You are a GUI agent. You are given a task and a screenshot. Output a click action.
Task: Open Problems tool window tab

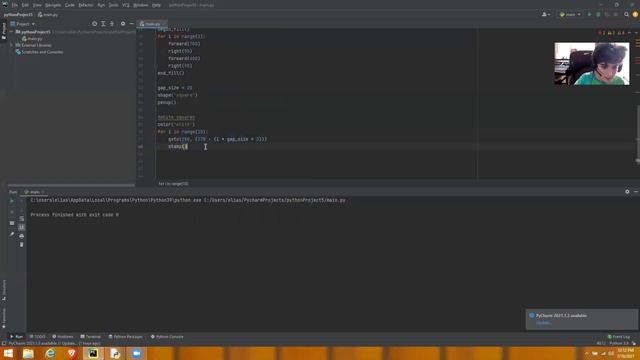pos(62,337)
